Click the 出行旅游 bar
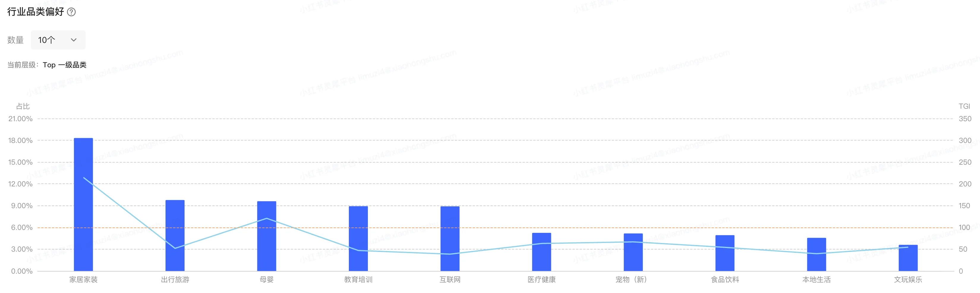This screenshot has height=293, width=980. (x=175, y=236)
